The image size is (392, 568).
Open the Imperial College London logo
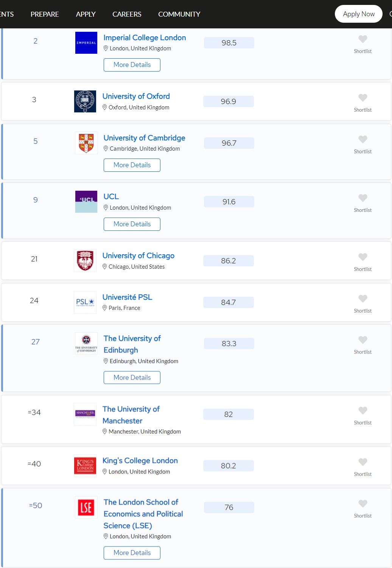tap(86, 43)
